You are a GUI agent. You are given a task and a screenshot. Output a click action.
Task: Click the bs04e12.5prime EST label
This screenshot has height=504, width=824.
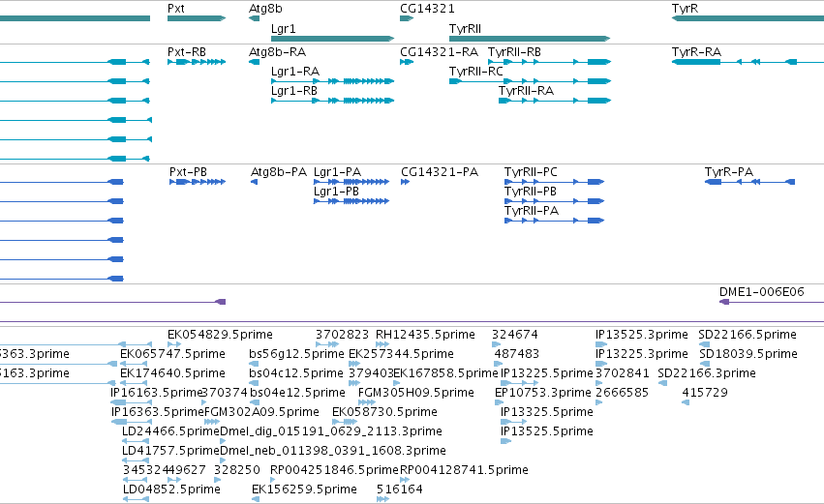point(297,393)
